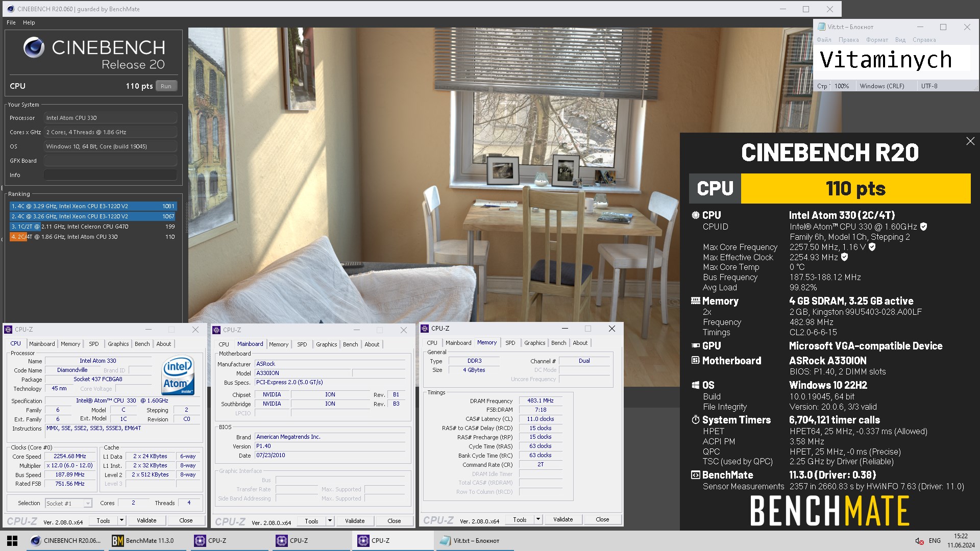This screenshot has width=980, height=551.
Task: Click DRAM Frequency value 483.1 MHz
Action: [x=541, y=401]
